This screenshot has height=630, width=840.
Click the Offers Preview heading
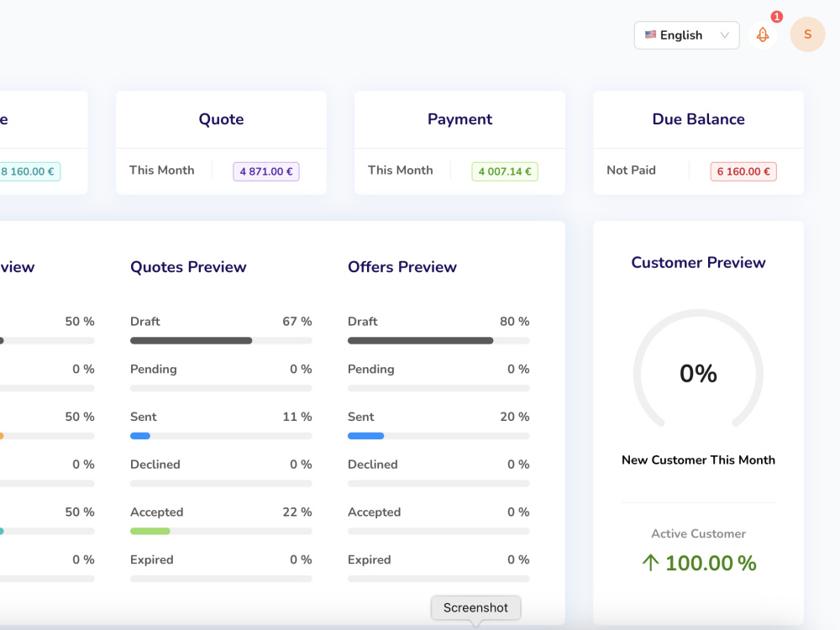click(x=402, y=267)
